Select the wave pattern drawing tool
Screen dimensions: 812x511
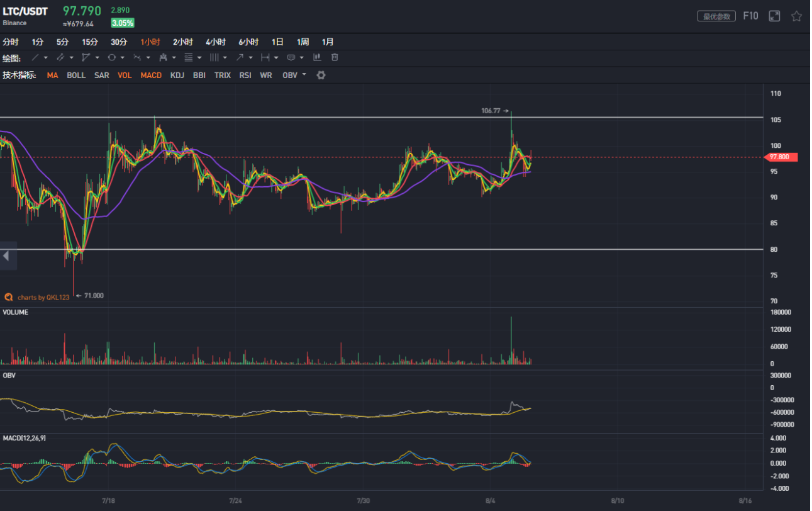tap(137, 57)
